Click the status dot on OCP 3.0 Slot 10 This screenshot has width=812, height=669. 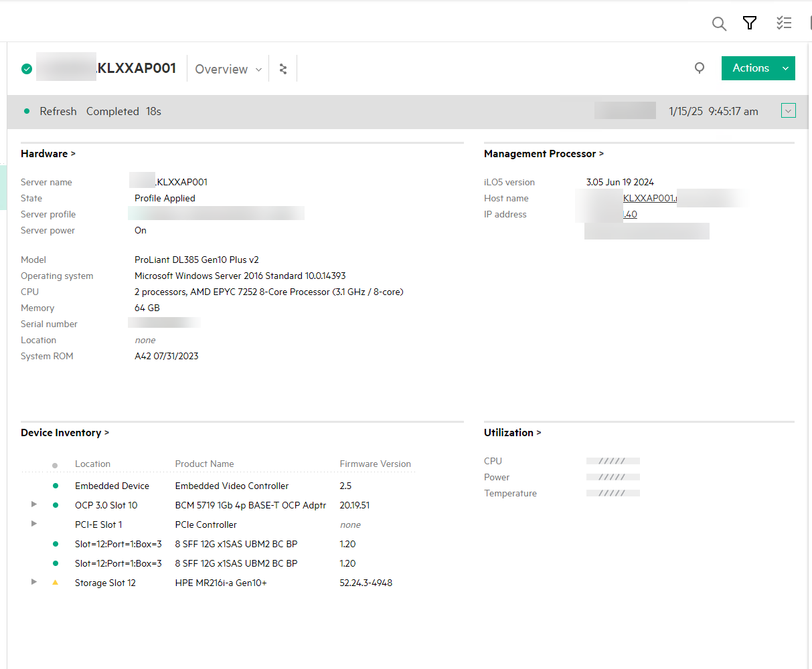click(55, 504)
